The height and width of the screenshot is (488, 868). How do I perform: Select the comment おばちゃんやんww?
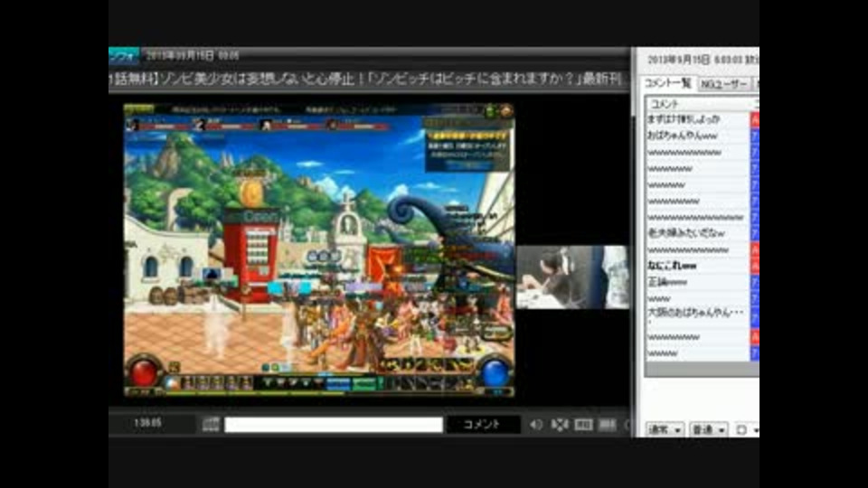coord(697,136)
